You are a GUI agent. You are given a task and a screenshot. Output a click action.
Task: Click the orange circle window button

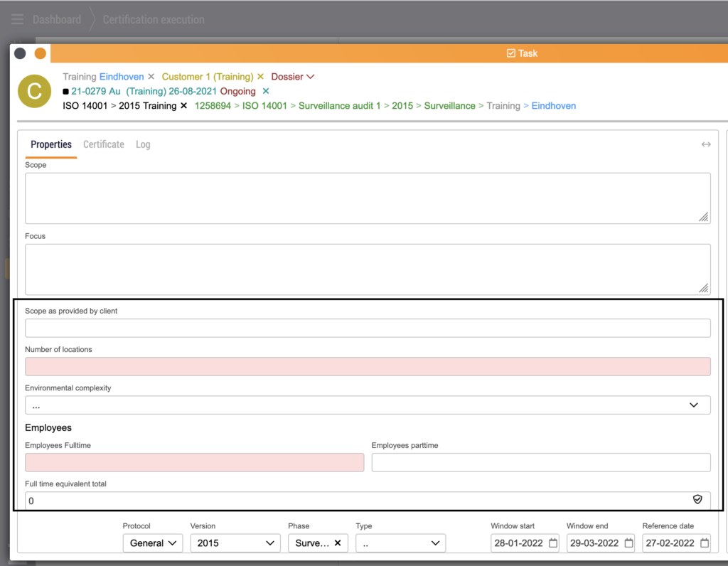pos(41,53)
